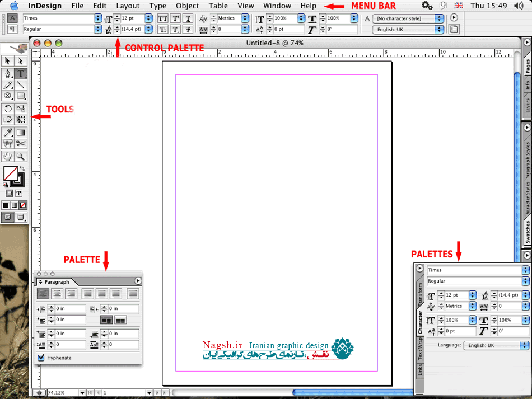532x399 pixels.
Task: Toggle the Hyphenate checkbox
Action: click(41, 358)
